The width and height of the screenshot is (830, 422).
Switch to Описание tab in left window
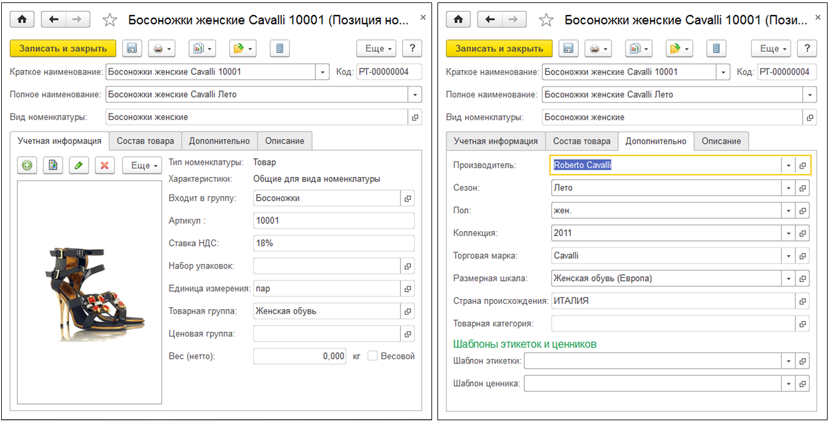click(287, 141)
